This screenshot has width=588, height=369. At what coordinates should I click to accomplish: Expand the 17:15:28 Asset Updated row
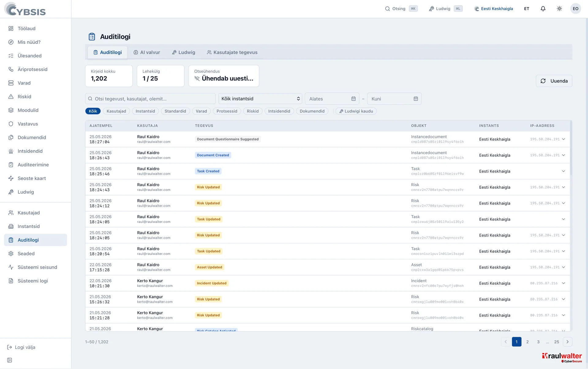click(563, 267)
